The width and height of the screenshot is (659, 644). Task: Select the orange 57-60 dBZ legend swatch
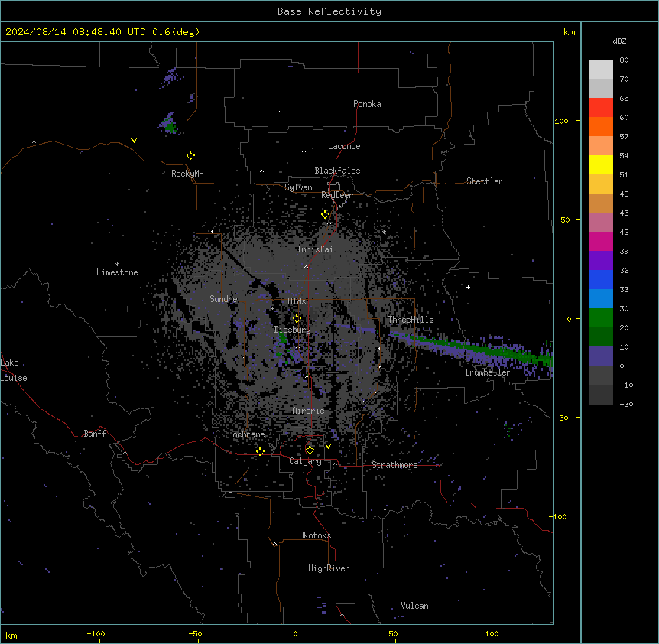[601, 127]
